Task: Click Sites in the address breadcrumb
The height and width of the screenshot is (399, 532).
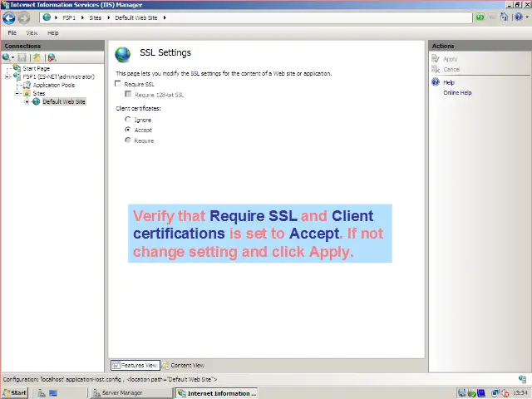Action: pyautogui.click(x=96, y=17)
